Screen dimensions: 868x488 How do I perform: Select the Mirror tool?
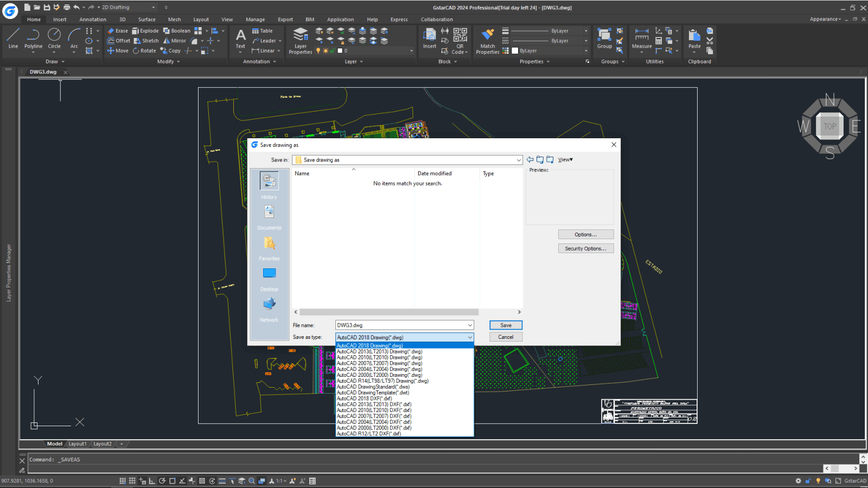tap(174, 41)
